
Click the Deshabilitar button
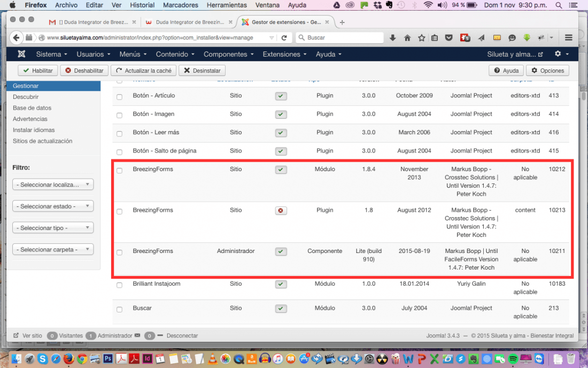tap(84, 71)
